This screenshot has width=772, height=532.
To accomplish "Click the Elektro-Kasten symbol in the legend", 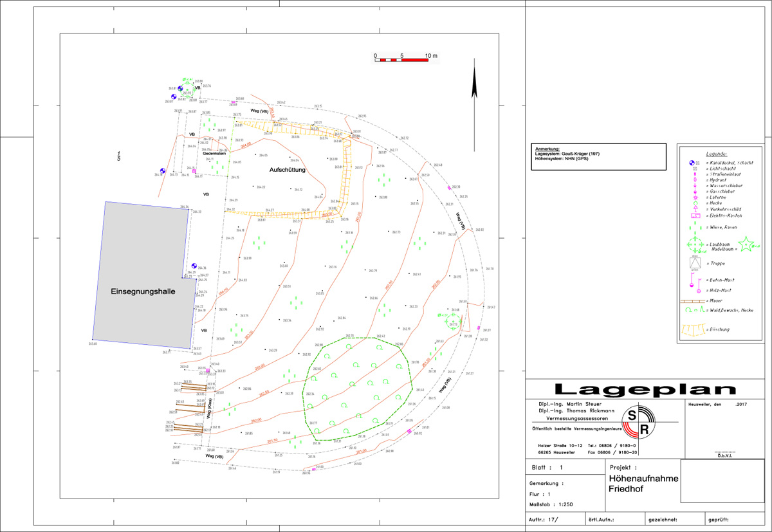I will click(x=695, y=216).
